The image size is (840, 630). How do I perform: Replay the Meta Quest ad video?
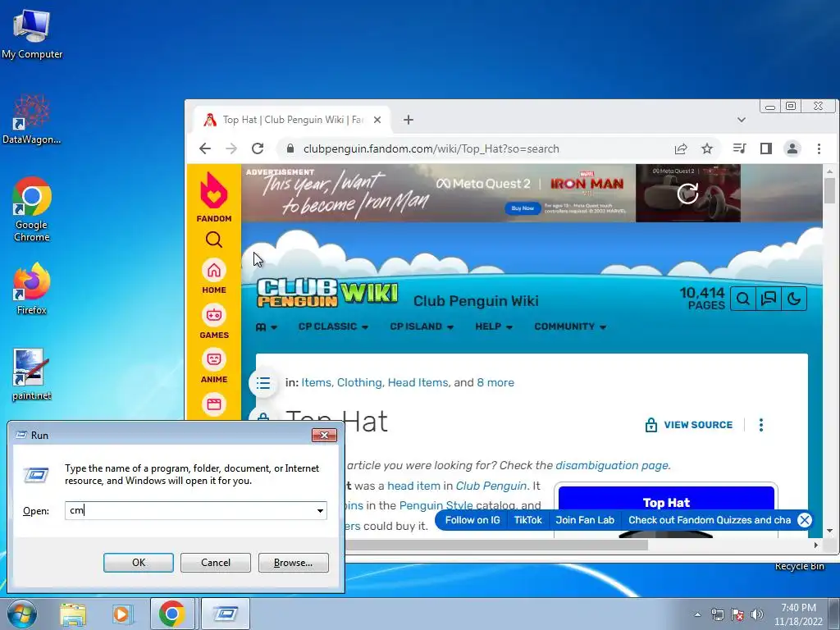coord(688,194)
